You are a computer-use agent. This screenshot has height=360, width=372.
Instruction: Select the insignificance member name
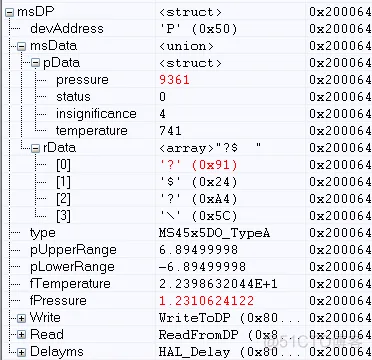coord(96,114)
